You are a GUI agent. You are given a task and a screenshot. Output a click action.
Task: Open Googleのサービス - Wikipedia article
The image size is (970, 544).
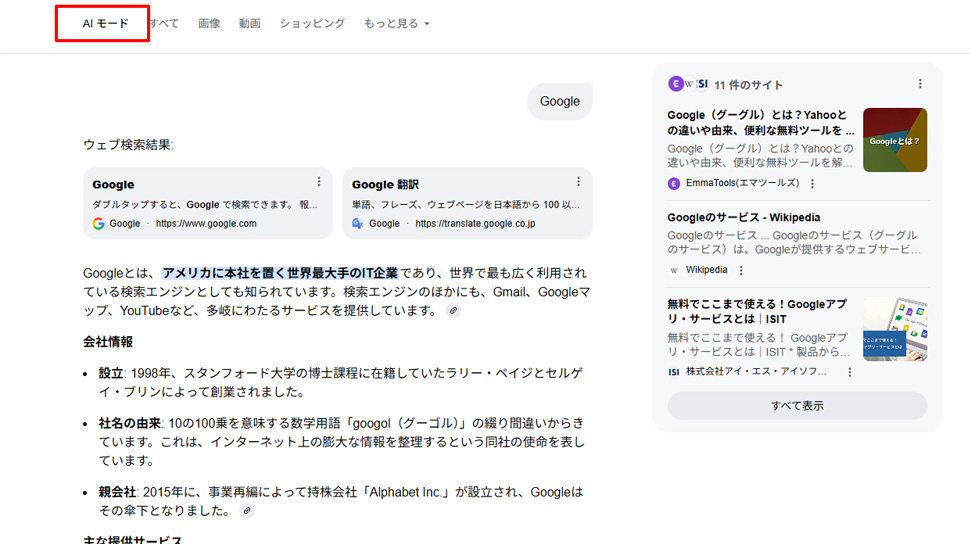[x=744, y=217]
